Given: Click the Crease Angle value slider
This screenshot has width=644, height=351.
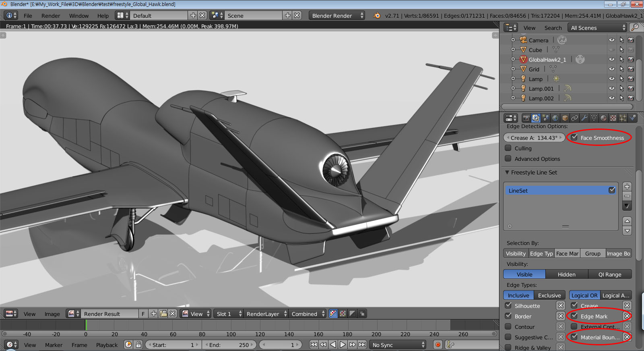Looking at the screenshot, I should tap(534, 138).
